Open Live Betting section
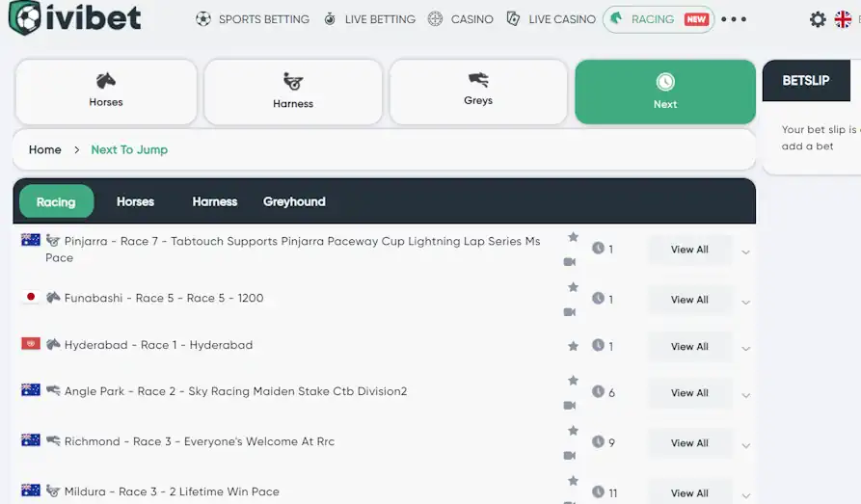The image size is (861, 504). (369, 19)
